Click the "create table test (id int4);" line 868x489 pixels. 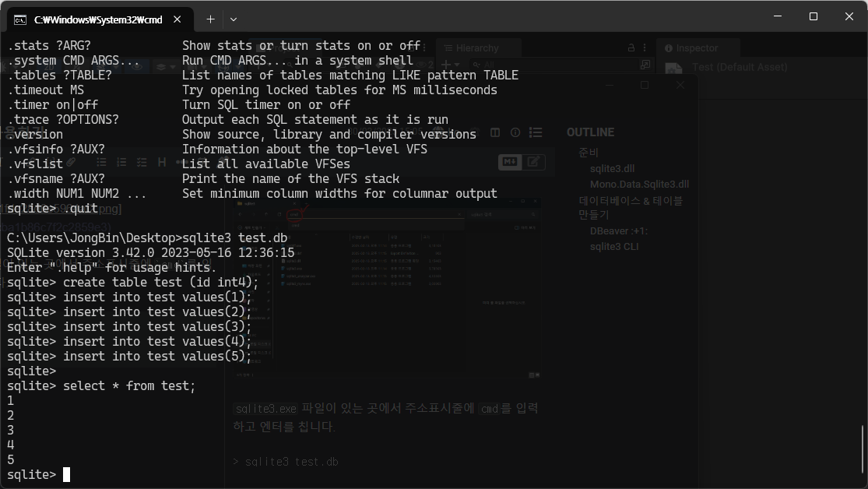coord(133,283)
